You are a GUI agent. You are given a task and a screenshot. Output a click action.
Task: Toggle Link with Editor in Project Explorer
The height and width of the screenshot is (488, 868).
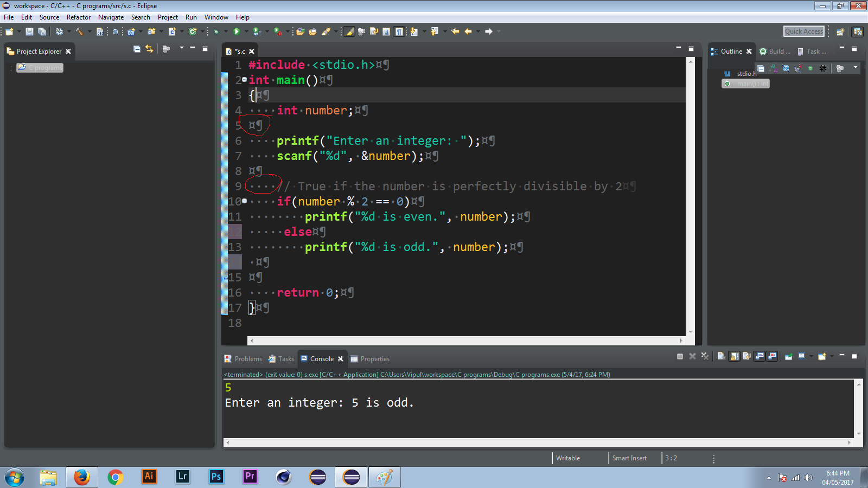[x=149, y=49]
